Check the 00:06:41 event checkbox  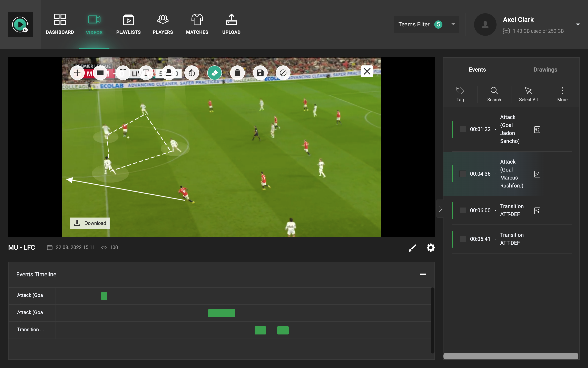(463, 239)
